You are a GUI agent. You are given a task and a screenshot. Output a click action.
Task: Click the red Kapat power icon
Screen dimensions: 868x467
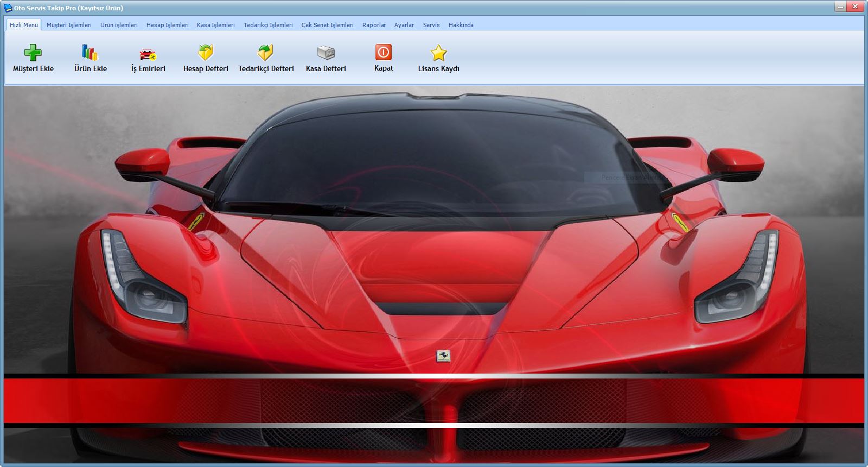click(x=384, y=52)
